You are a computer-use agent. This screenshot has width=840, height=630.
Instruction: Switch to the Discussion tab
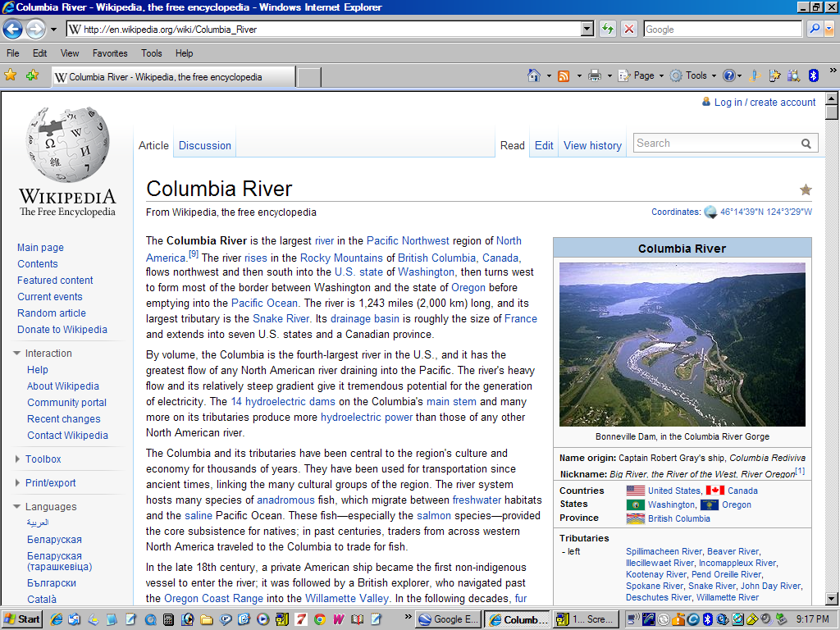[x=204, y=145]
